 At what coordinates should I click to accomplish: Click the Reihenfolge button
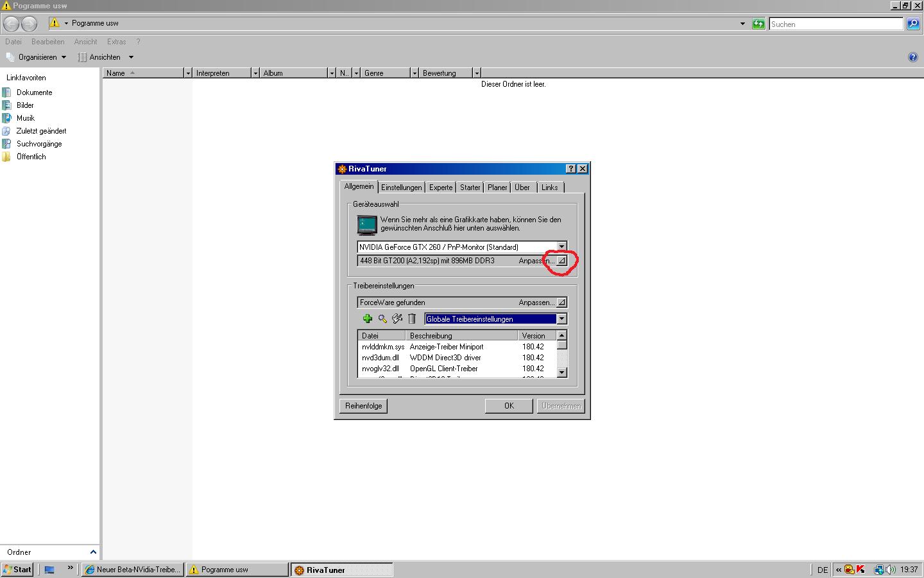(x=363, y=406)
